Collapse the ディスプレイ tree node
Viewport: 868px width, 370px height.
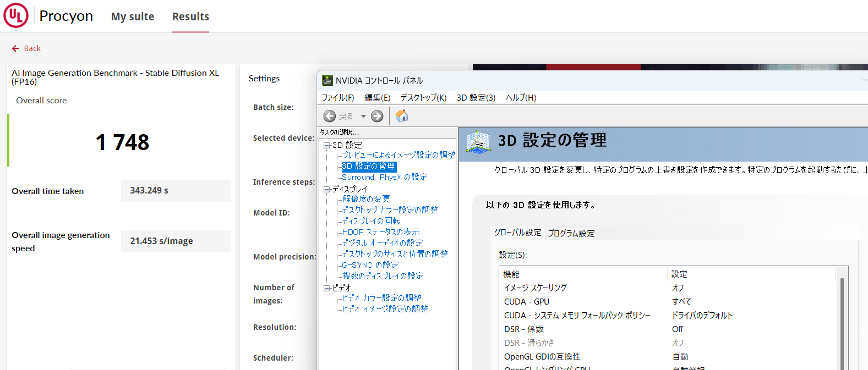click(326, 189)
